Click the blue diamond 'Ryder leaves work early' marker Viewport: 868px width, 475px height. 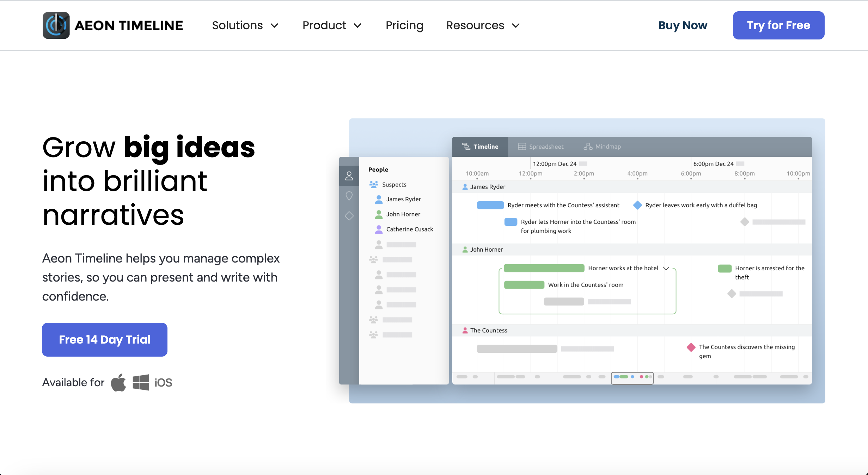637,205
